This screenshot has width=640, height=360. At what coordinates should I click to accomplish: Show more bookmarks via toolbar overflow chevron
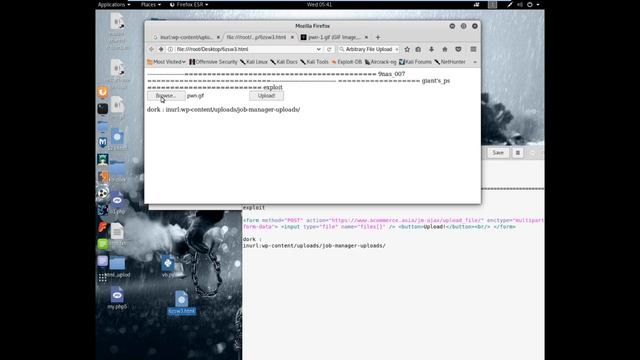(x=475, y=62)
